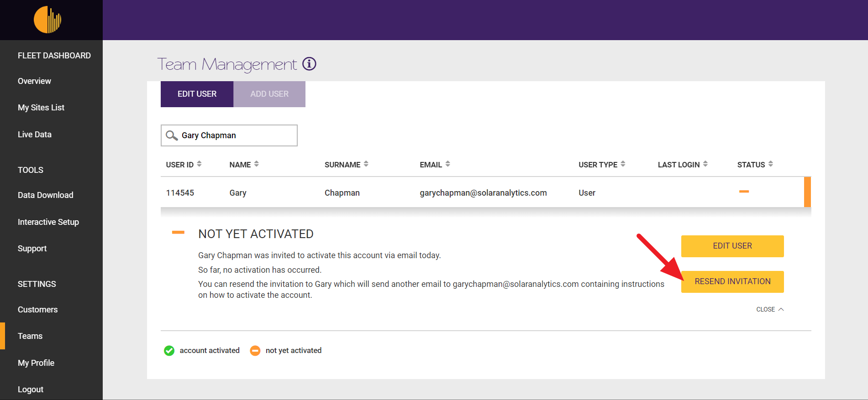The height and width of the screenshot is (400, 868).
Task: Open Customers in the sidebar
Action: coord(38,310)
